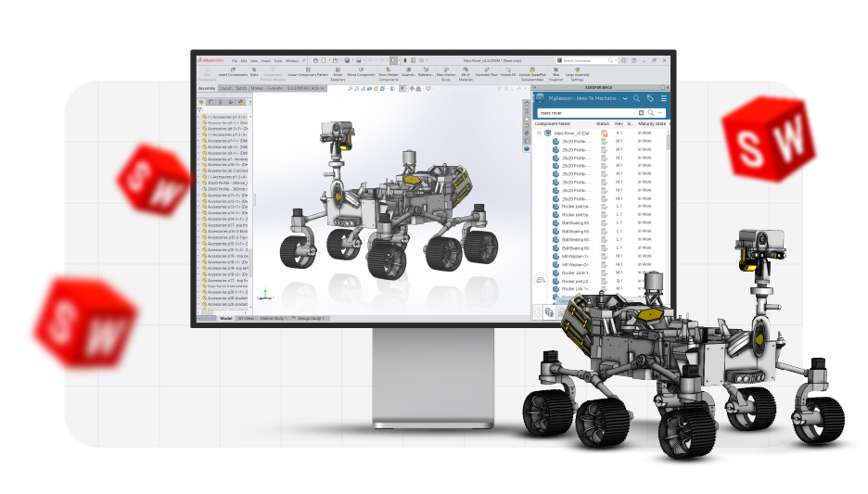
Task: Click the Status column header
Action: (x=602, y=124)
